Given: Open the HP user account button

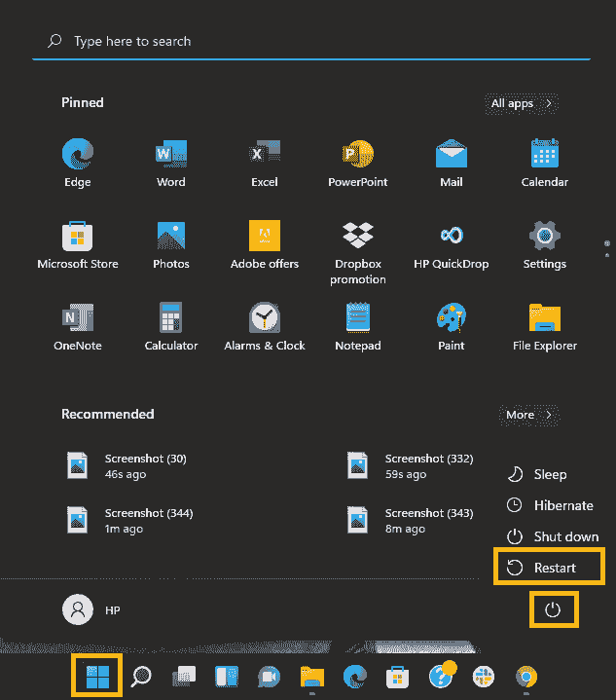Looking at the screenshot, I should [91, 609].
